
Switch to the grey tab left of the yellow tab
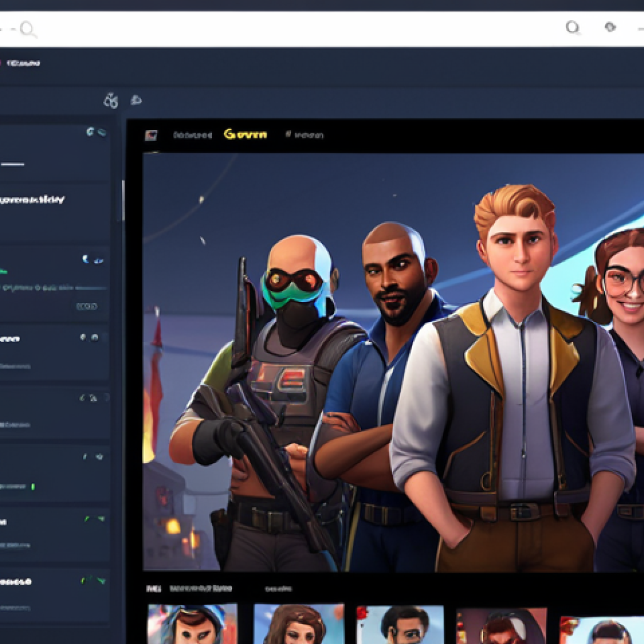tap(192, 135)
